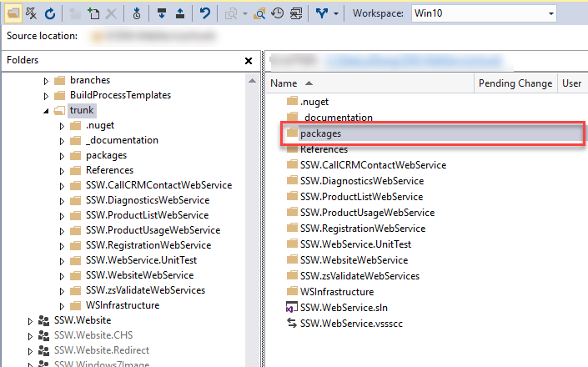Click the Check Out for Edit icon
Viewport: 588px width, 367px height.
pyautogui.click(x=161, y=13)
